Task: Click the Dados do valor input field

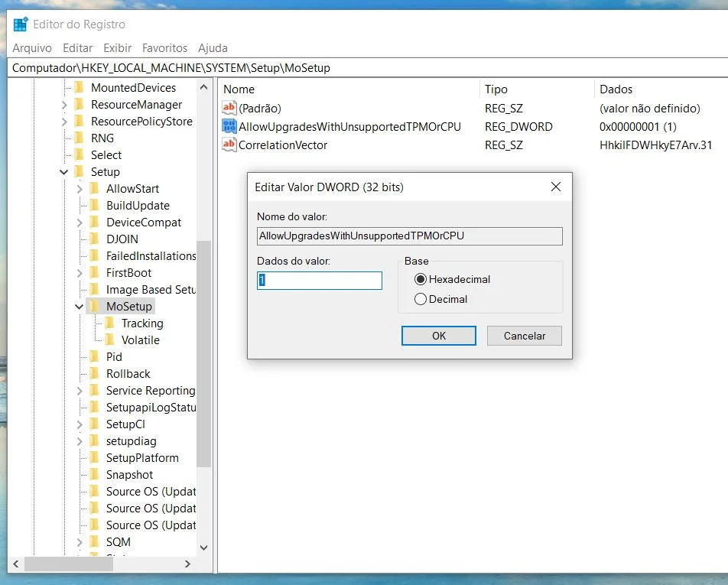Action: [320, 281]
